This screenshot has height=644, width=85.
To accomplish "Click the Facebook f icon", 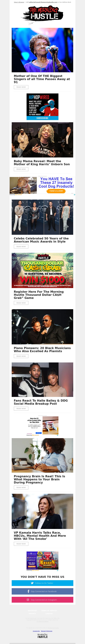I will [28, 591].
